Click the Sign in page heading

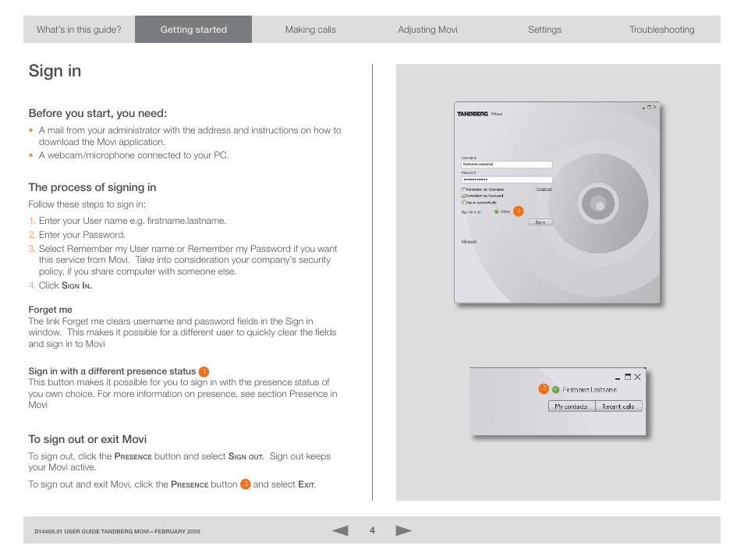point(55,71)
